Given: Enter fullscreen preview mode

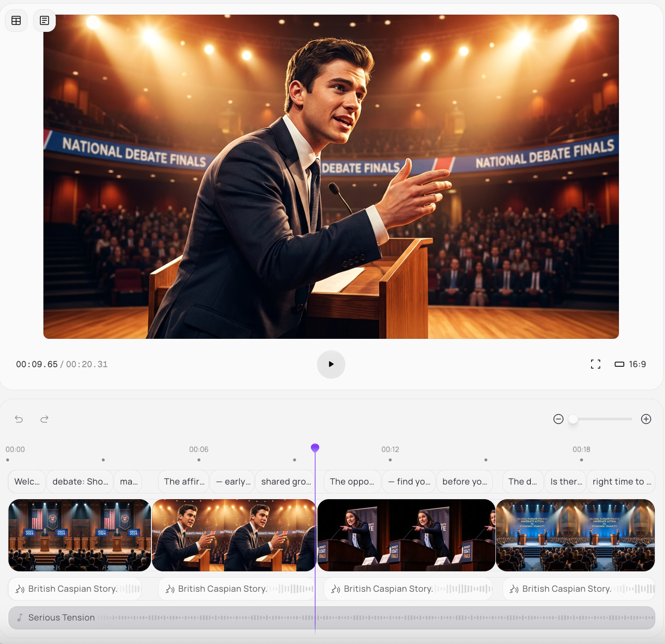Looking at the screenshot, I should (x=595, y=364).
